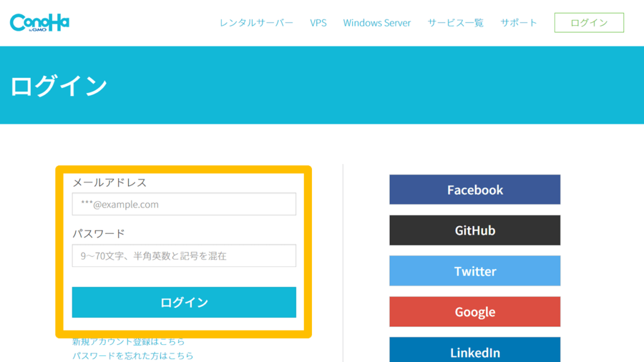This screenshot has height=362, width=644.
Task: Open the VPS menu item
Action: 318,23
